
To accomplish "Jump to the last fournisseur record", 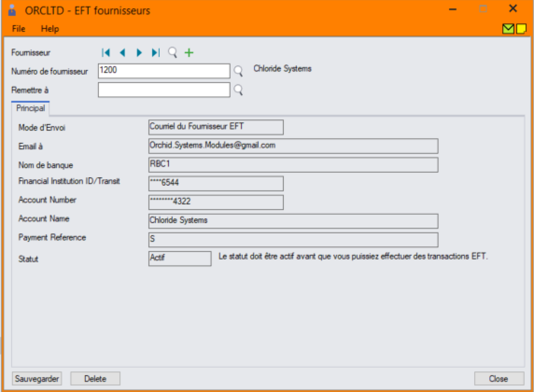I will (155, 53).
